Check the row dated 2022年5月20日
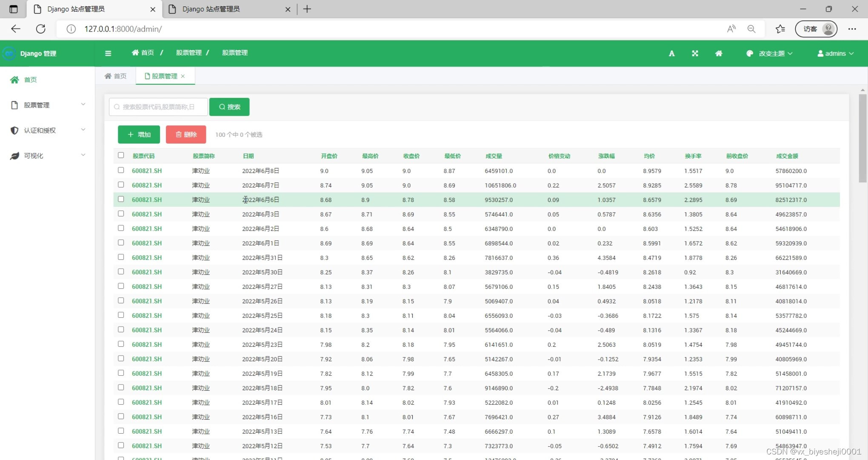 [x=121, y=359]
